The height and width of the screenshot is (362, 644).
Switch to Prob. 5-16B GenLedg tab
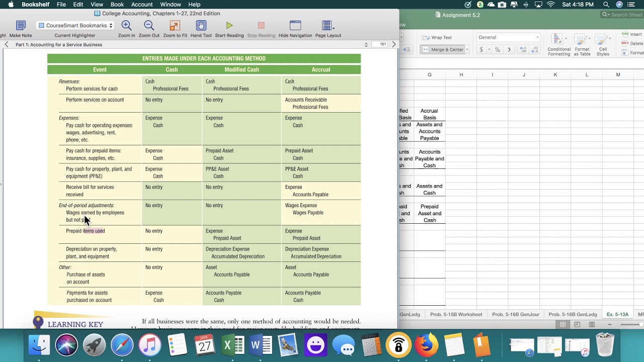573,314
